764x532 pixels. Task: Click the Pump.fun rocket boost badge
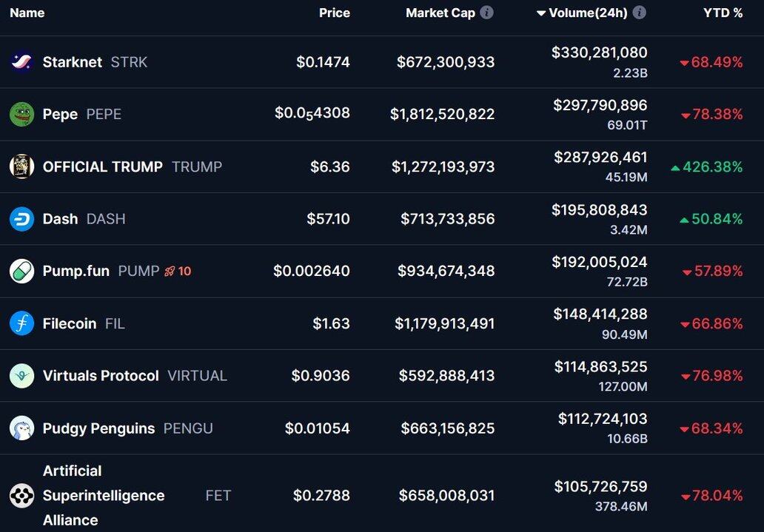click(178, 271)
